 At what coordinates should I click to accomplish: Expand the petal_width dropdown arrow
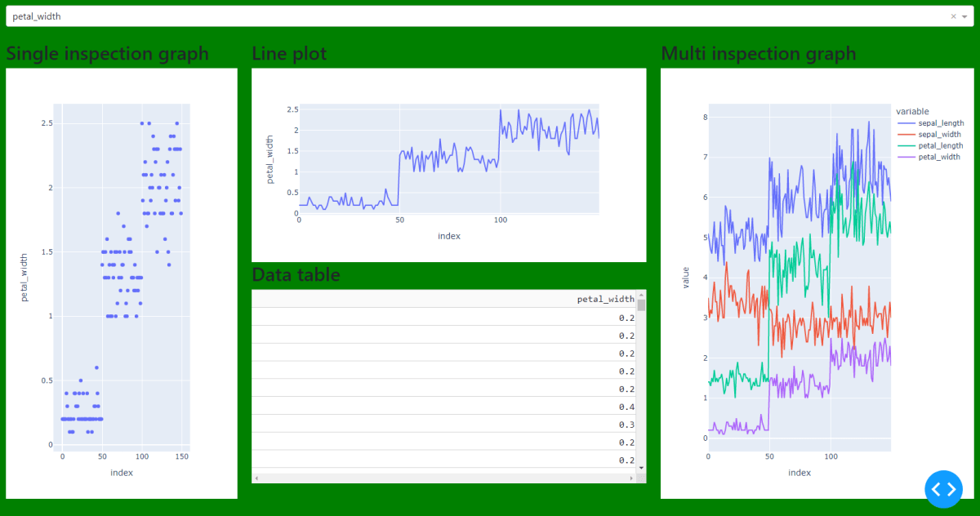coord(965,16)
